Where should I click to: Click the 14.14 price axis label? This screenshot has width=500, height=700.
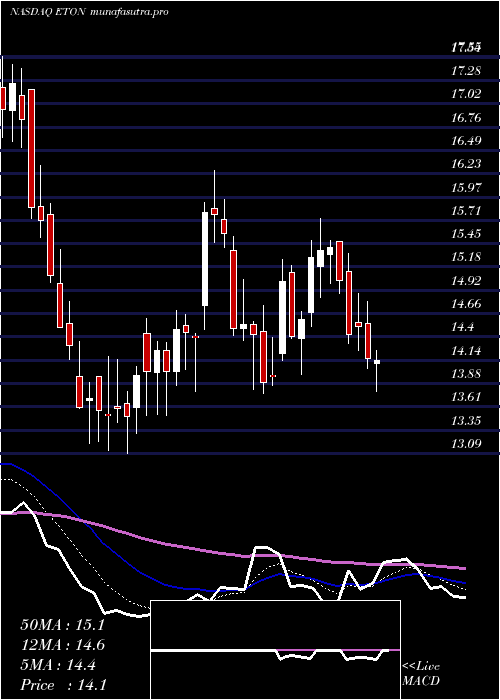pyautogui.click(x=466, y=351)
